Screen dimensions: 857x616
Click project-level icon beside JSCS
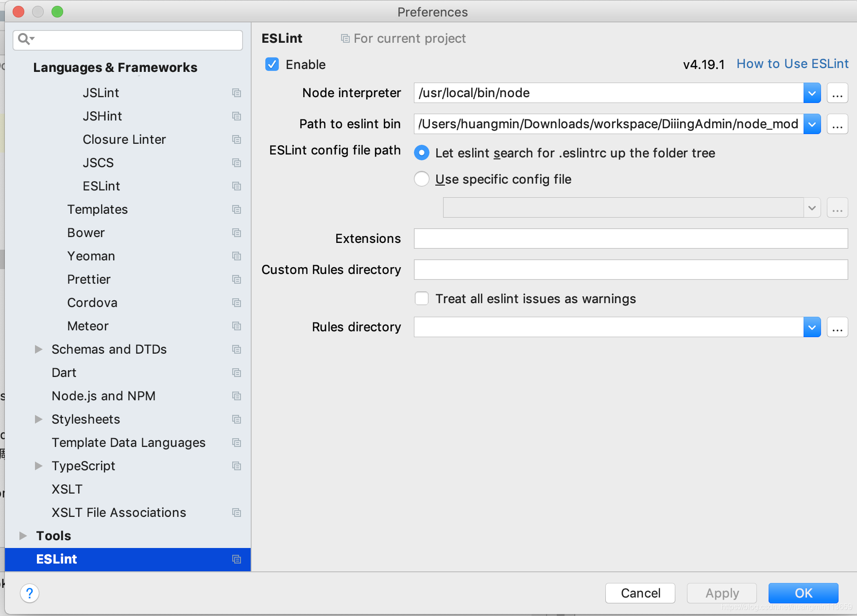point(237,163)
